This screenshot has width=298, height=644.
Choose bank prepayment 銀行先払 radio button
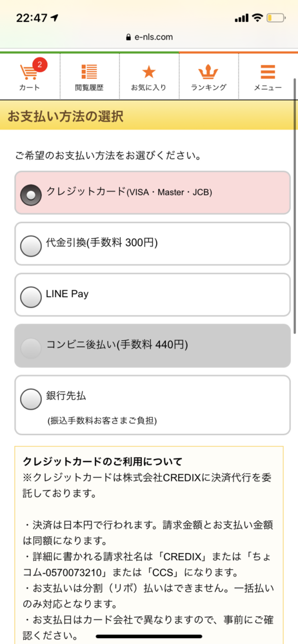tap(31, 399)
